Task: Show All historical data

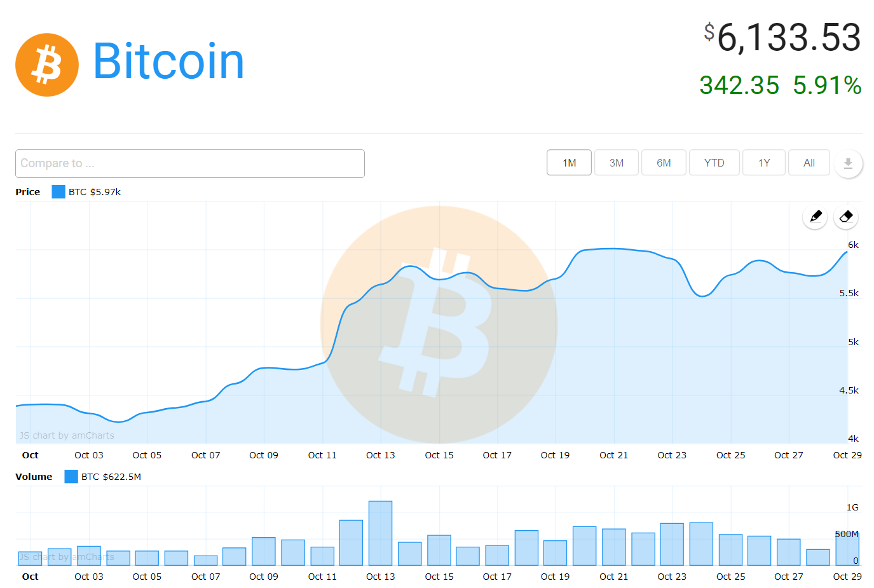Action: pos(809,163)
